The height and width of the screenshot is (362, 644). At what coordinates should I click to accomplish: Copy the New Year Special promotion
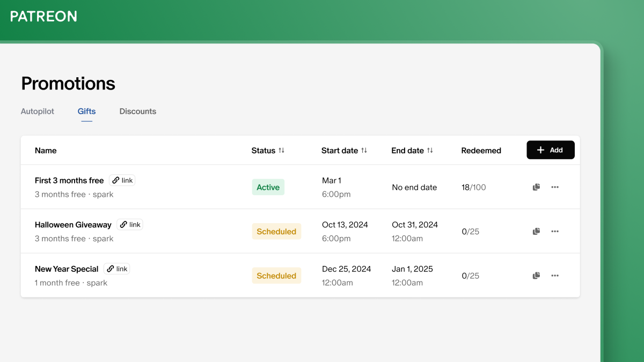click(536, 276)
